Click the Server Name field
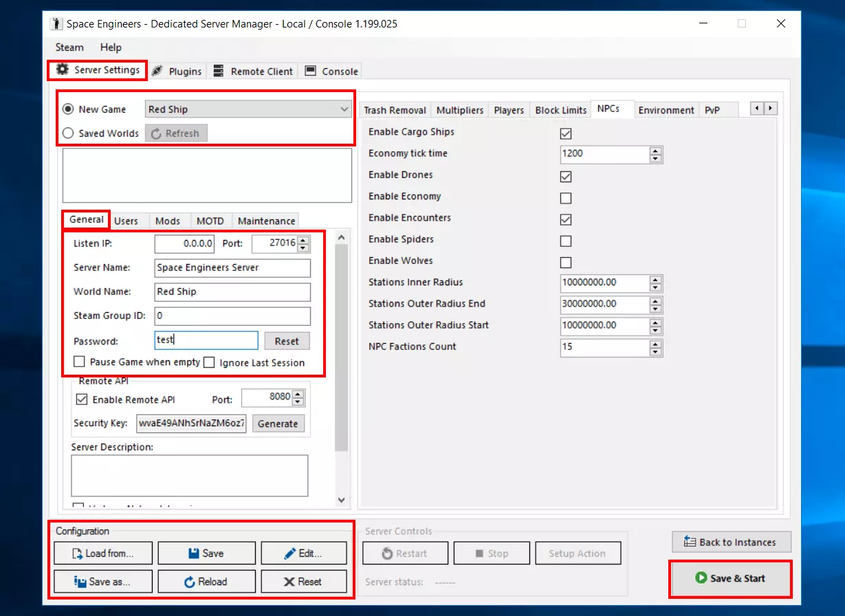845x616 pixels. tap(232, 267)
